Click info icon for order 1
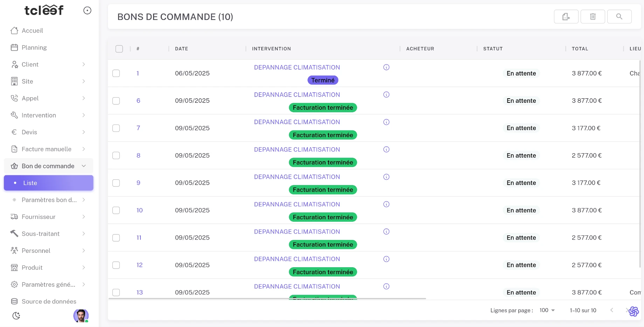The height and width of the screenshot is (327, 644). tap(386, 67)
